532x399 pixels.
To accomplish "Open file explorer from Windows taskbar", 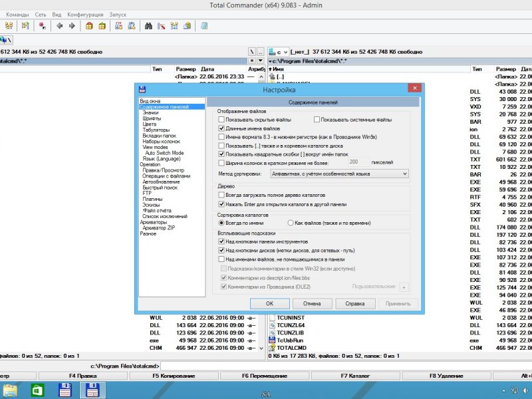I will click(10, 390).
